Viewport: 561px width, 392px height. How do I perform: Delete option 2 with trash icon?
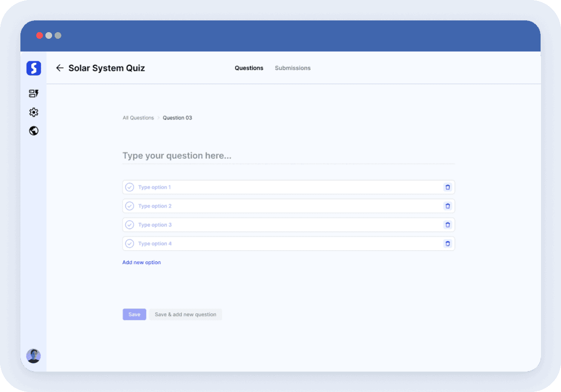coord(448,206)
